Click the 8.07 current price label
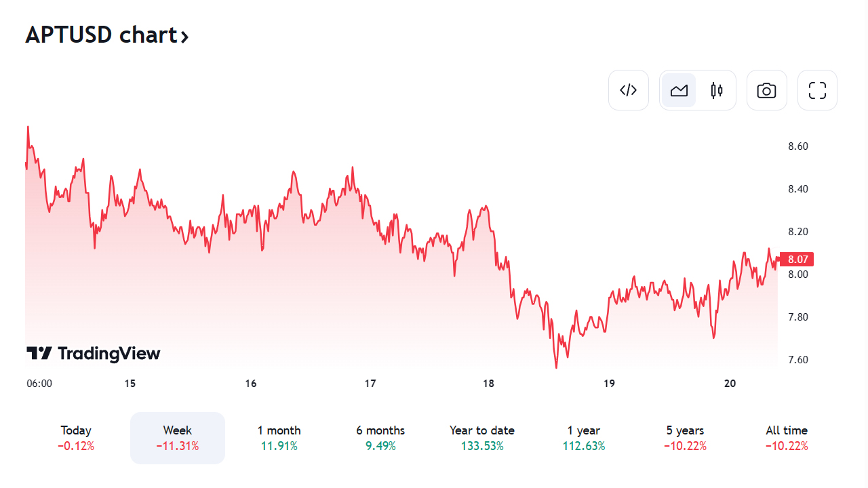868x488 pixels. [797, 259]
